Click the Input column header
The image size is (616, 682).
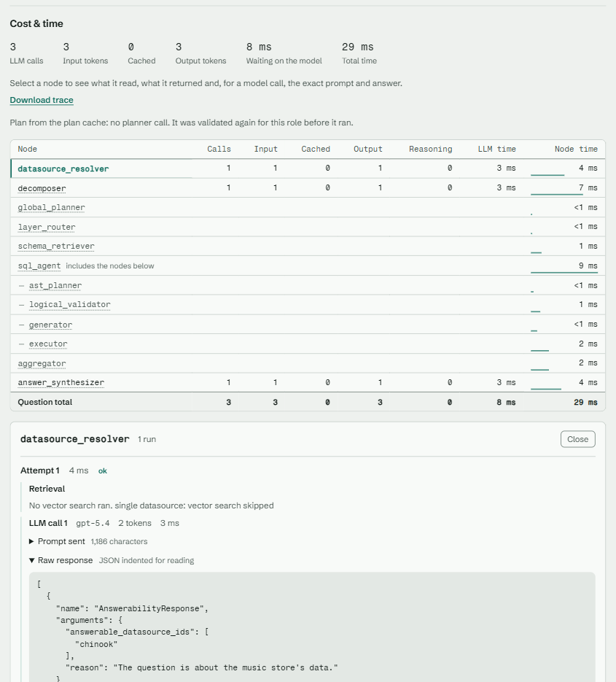[x=265, y=150]
